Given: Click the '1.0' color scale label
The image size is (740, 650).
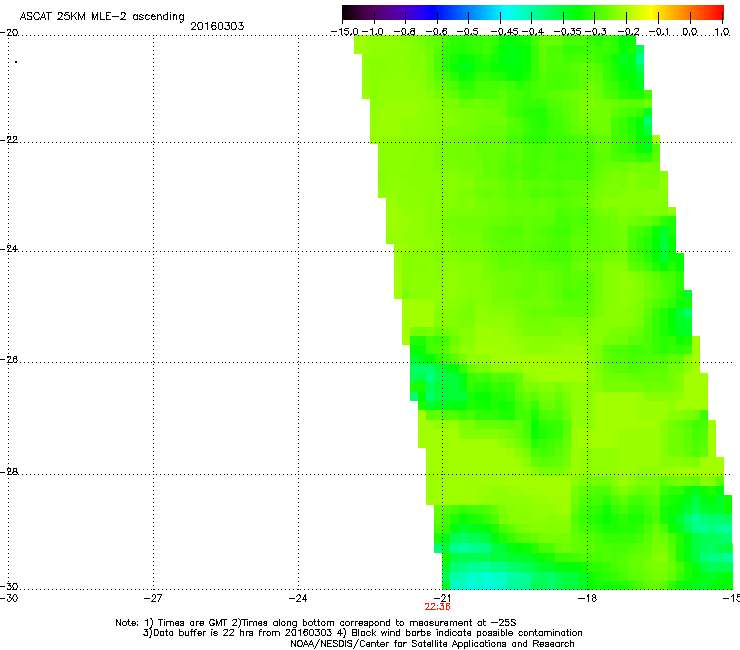Looking at the screenshot, I should pos(722,32).
